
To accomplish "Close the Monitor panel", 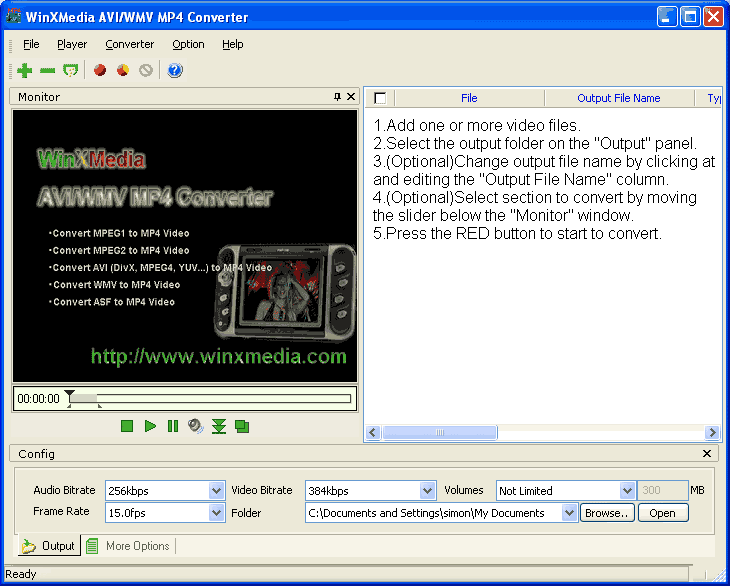I will coord(351,96).
